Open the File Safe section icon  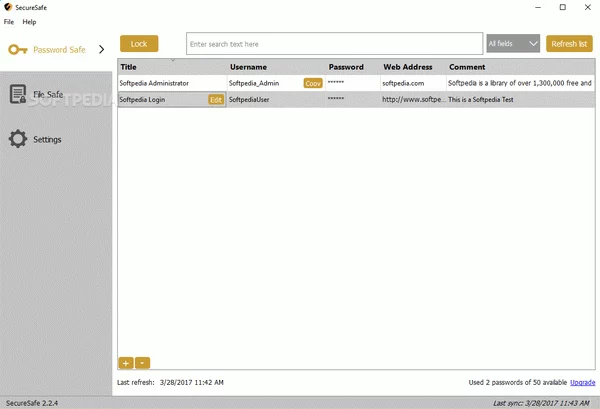tap(18, 95)
